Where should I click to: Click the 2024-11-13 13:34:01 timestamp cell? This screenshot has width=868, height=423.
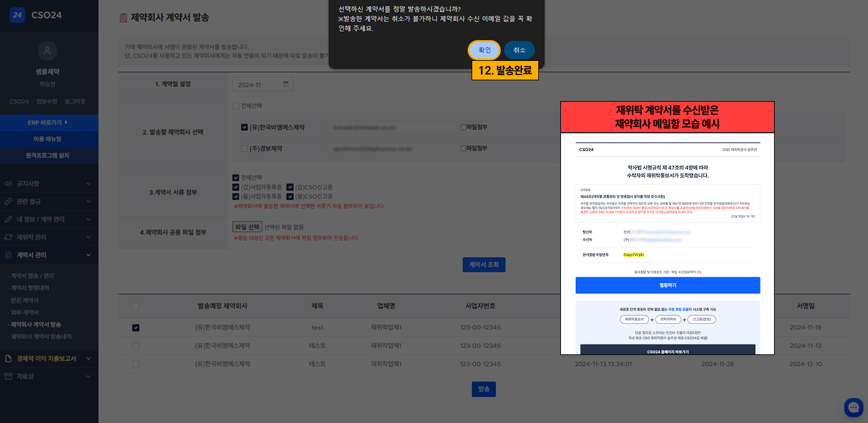coord(603,364)
